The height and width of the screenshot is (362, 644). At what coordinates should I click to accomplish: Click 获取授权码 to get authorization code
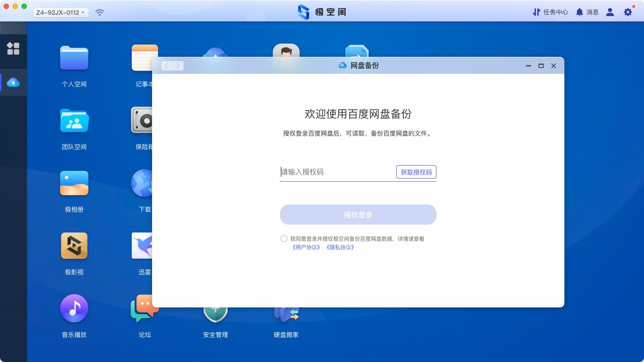tap(416, 172)
